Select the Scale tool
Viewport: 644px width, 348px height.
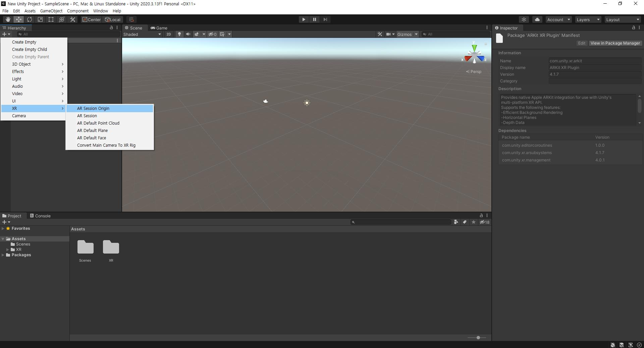coord(40,19)
